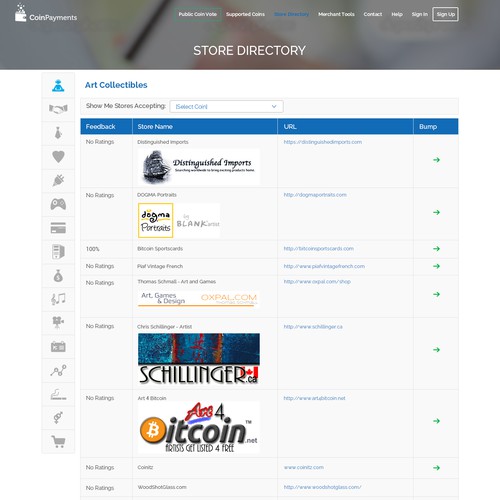Open Public Coin Vote menu item
Image resolution: width=500 pixels, height=500 pixels.
pos(198,14)
